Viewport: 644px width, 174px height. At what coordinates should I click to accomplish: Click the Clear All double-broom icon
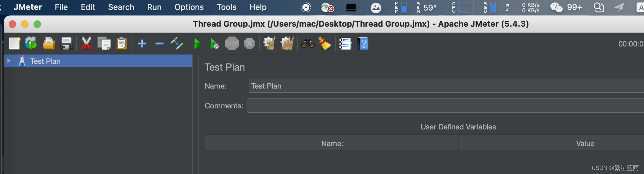pyautogui.click(x=287, y=43)
